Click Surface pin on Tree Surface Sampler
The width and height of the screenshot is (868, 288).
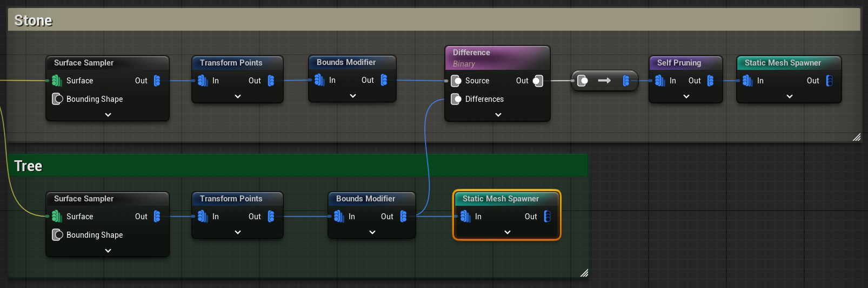57,217
